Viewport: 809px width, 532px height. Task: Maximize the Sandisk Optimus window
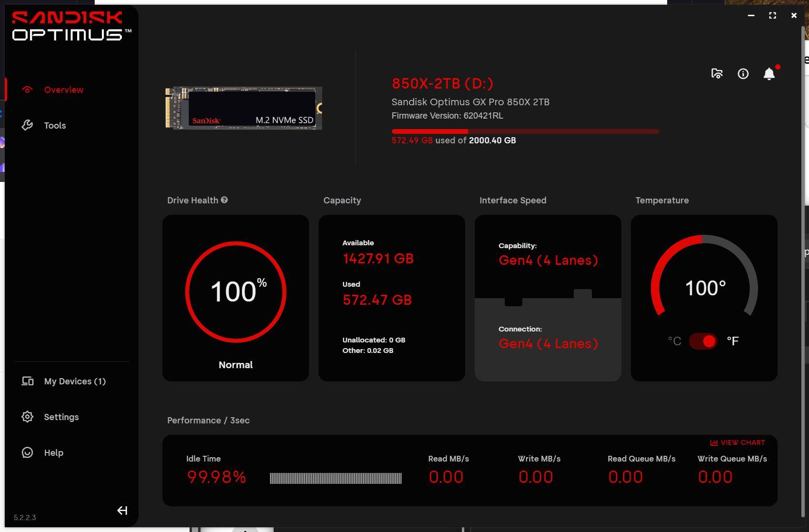click(772, 15)
